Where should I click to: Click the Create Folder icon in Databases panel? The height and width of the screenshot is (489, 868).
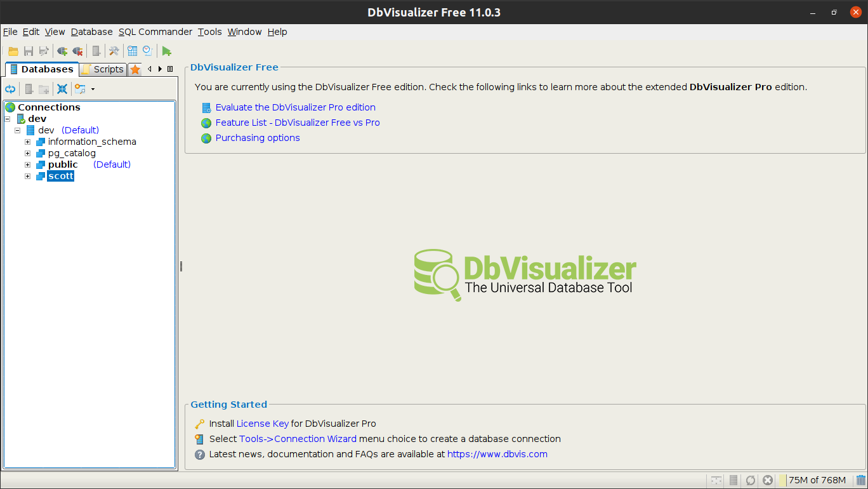coord(44,89)
